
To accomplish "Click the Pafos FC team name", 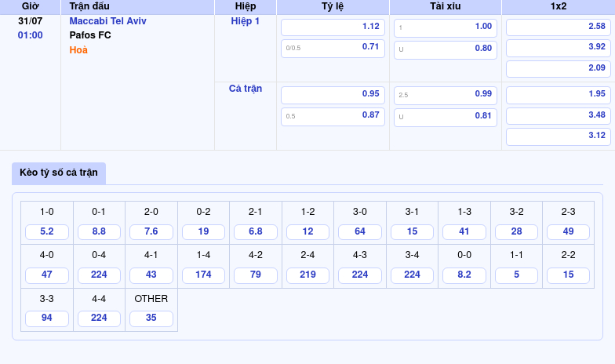I will point(90,35).
